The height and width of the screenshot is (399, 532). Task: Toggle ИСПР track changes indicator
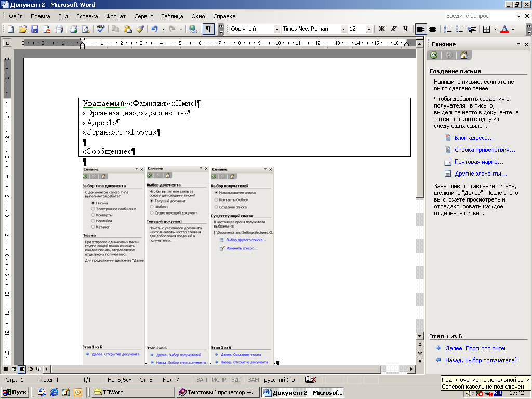click(219, 380)
